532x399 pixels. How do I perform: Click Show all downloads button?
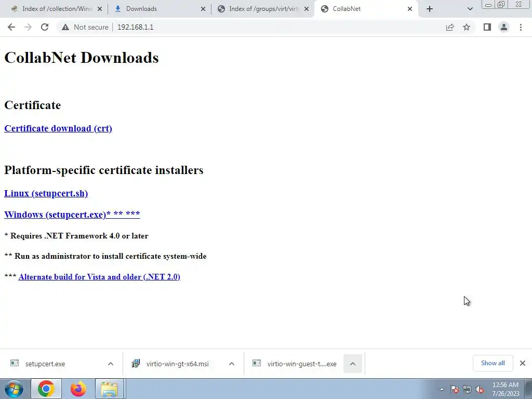coord(493,363)
